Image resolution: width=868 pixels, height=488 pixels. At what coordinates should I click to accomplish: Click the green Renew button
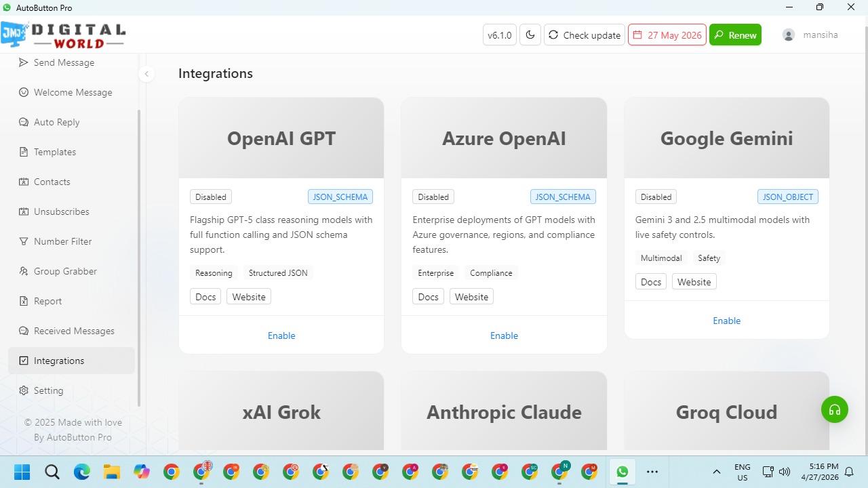click(735, 35)
